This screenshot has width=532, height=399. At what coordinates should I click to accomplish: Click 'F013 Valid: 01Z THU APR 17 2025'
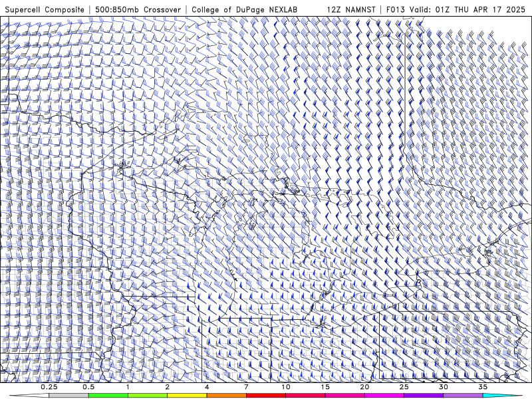[x=456, y=9]
